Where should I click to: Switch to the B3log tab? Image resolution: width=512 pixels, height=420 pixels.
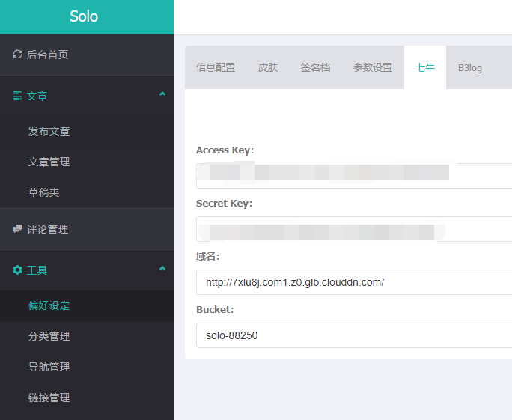tap(470, 67)
